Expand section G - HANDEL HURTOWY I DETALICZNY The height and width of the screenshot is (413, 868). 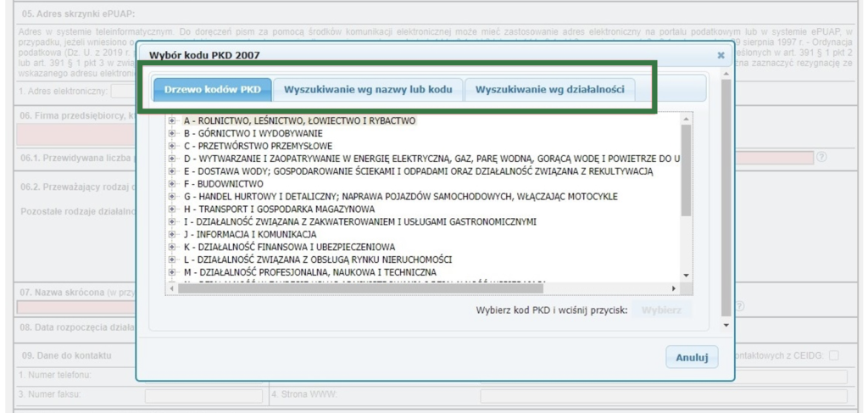pyautogui.click(x=171, y=197)
